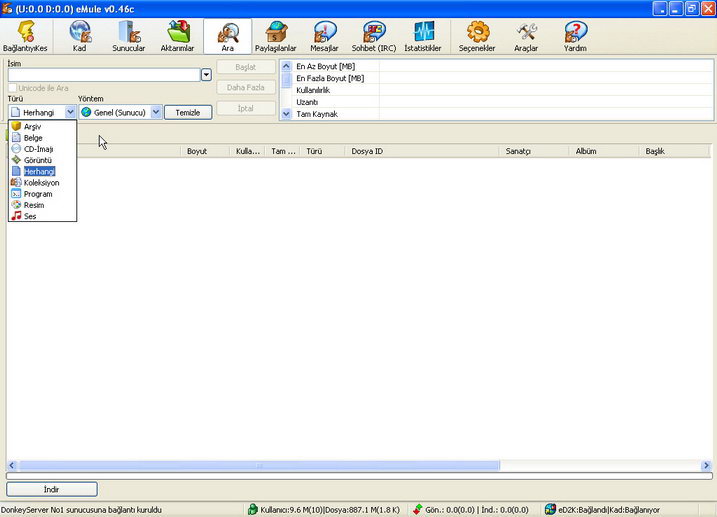Click the İsim search text field

(104, 75)
